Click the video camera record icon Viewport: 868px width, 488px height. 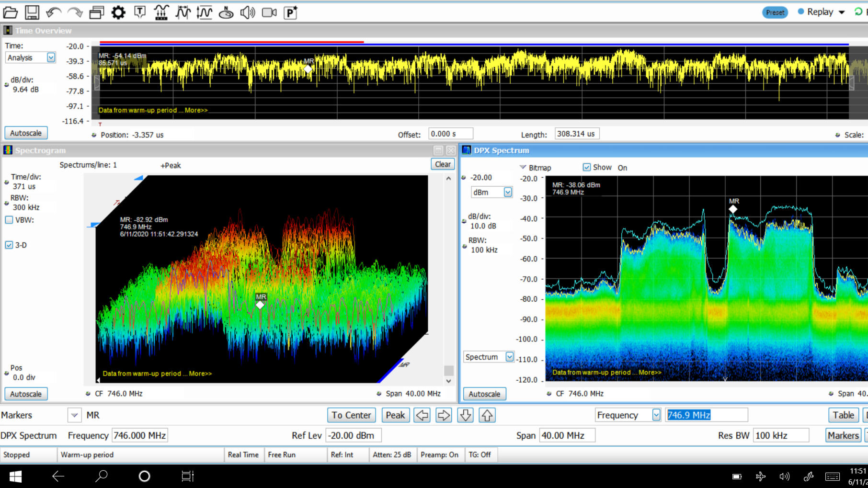pos(269,12)
